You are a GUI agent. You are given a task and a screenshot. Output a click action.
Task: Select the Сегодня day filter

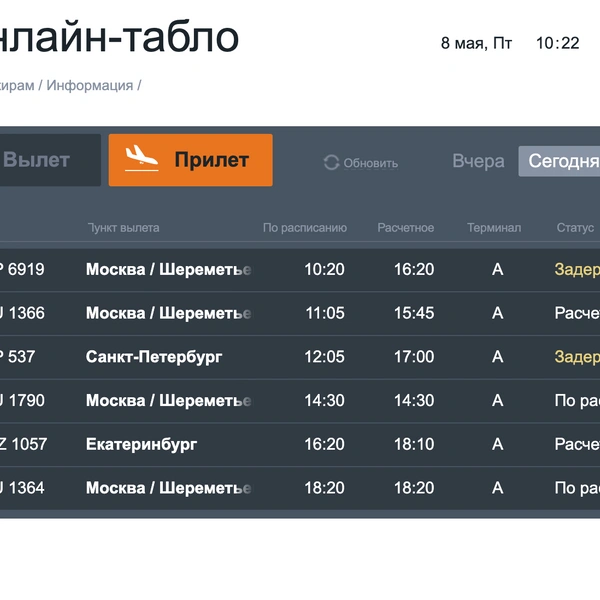(559, 161)
